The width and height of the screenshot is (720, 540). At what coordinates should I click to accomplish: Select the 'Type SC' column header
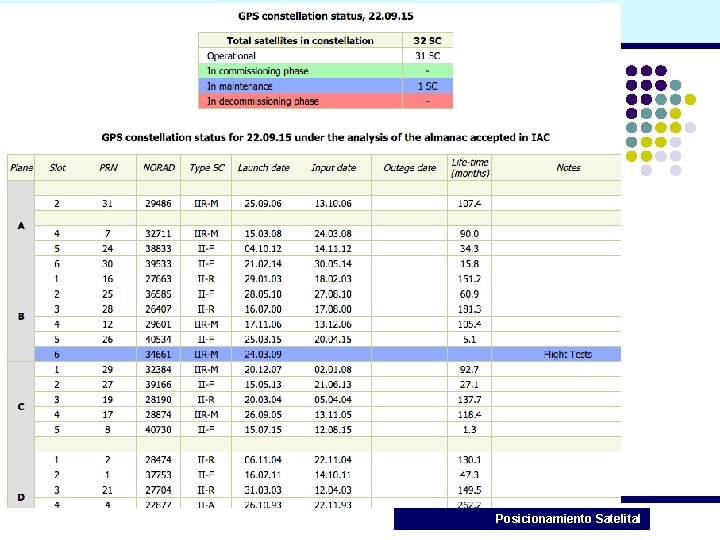pos(207,168)
